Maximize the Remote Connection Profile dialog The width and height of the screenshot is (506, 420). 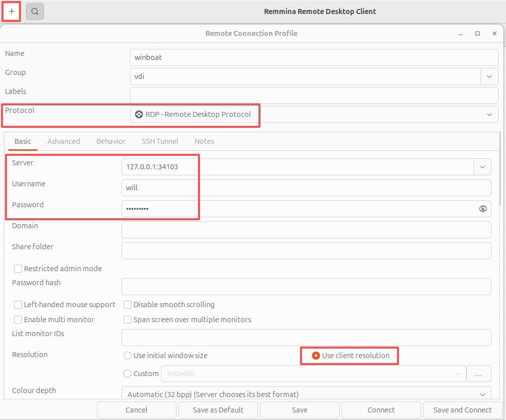point(477,33)
